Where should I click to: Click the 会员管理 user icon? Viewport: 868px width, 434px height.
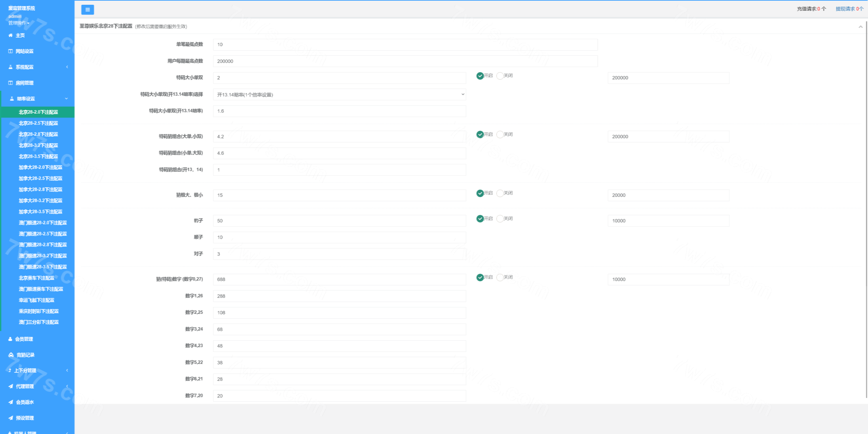(10, 339)
